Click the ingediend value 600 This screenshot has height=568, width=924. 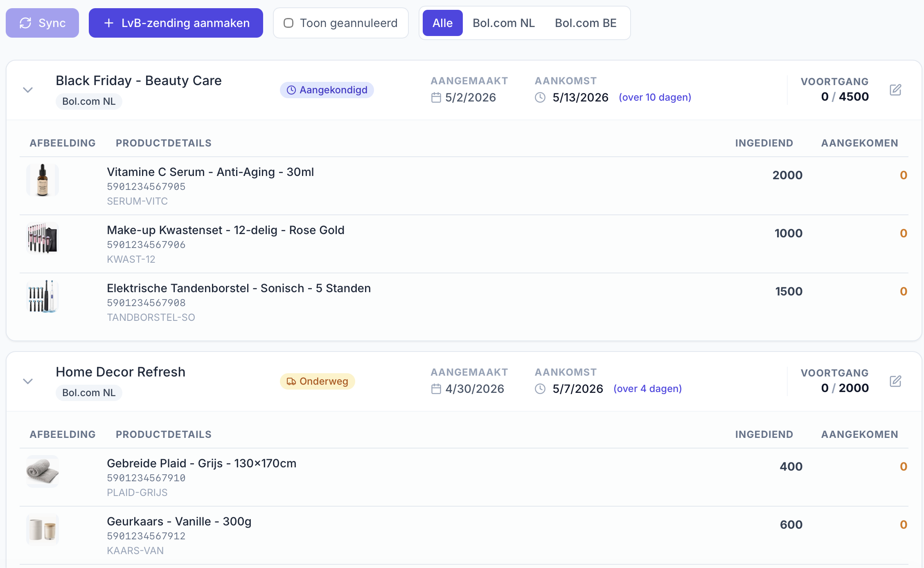pyautogui.click(x=791, y=525)
